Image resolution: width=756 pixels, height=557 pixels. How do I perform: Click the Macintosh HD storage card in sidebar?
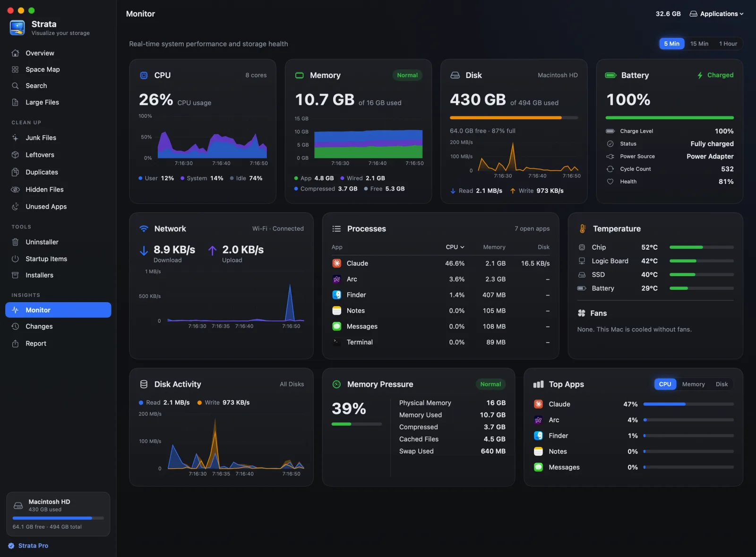click(58, 514)
